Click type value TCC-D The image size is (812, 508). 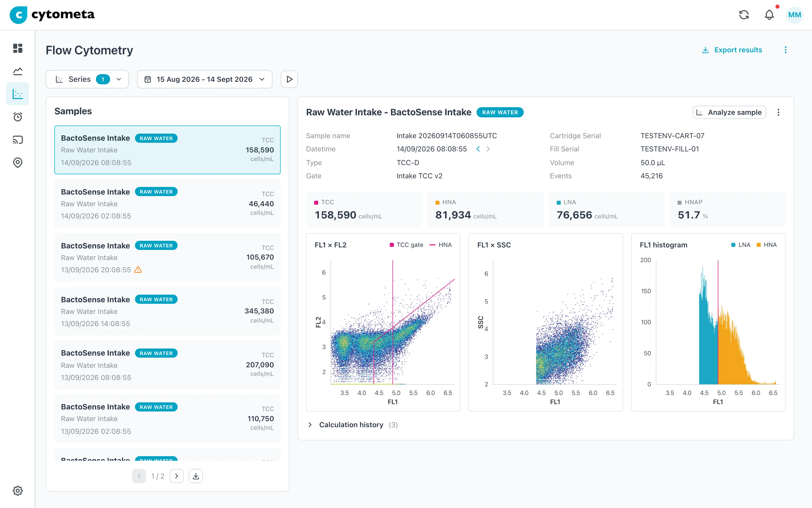click(408, 163)
